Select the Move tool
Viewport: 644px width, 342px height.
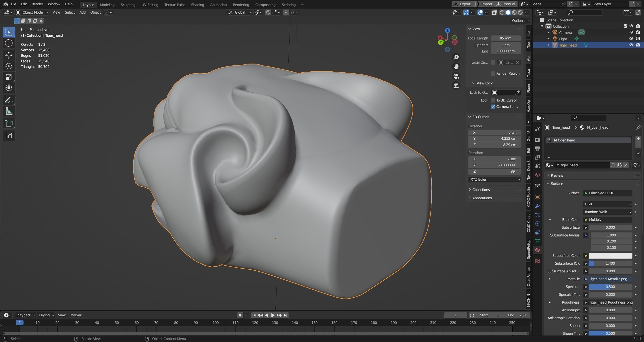point(9,55)
